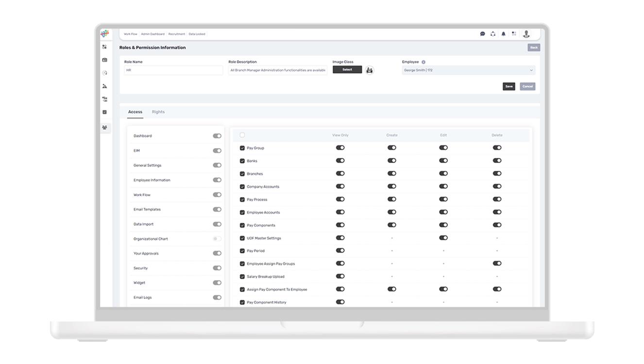Open the chat messages icon
This screenshot has height=364, width=644.
click(482, 34)
